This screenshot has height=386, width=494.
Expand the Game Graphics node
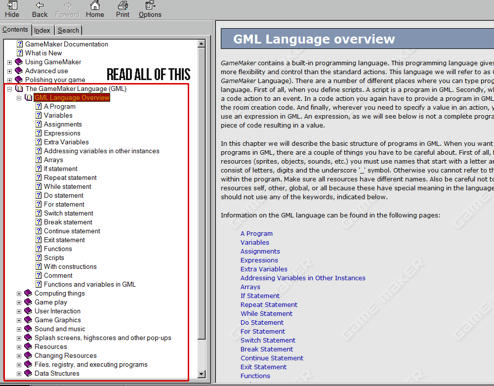pyautogui.click(x=19, y=320)
